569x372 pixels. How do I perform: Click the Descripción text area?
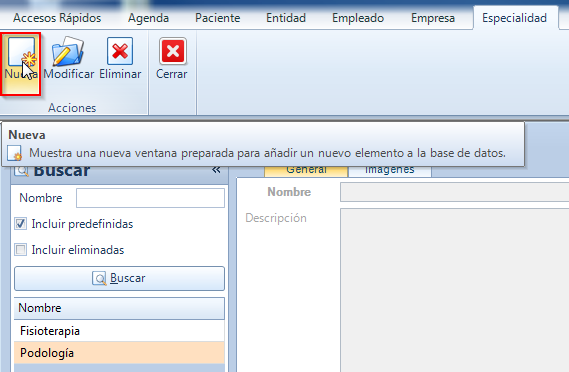pos(454,290)
